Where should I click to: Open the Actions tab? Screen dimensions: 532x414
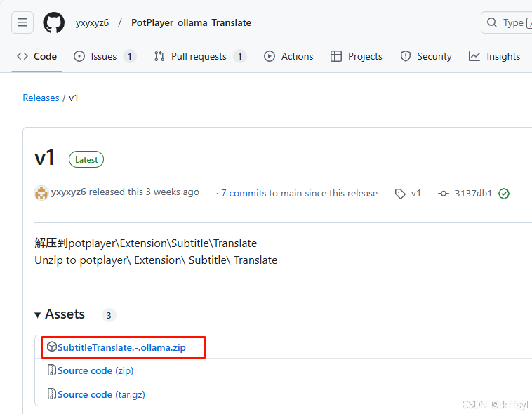288,56
